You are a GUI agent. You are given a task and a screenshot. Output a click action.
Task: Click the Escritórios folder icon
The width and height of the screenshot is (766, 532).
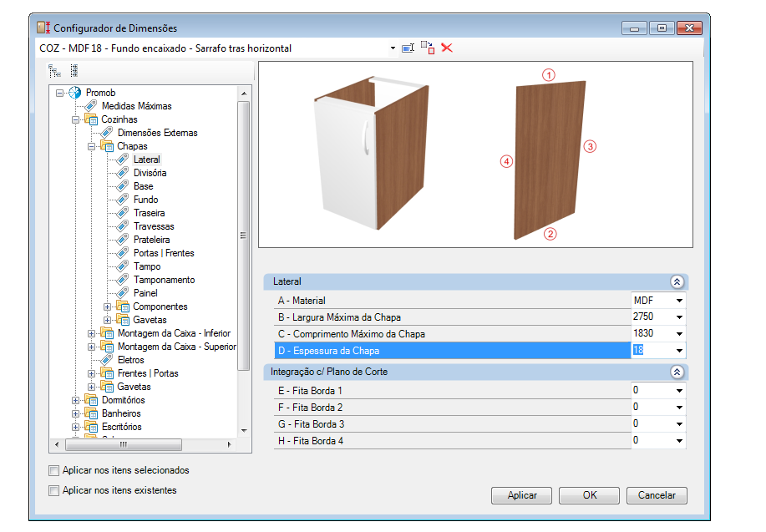click(x=91, y=427)
